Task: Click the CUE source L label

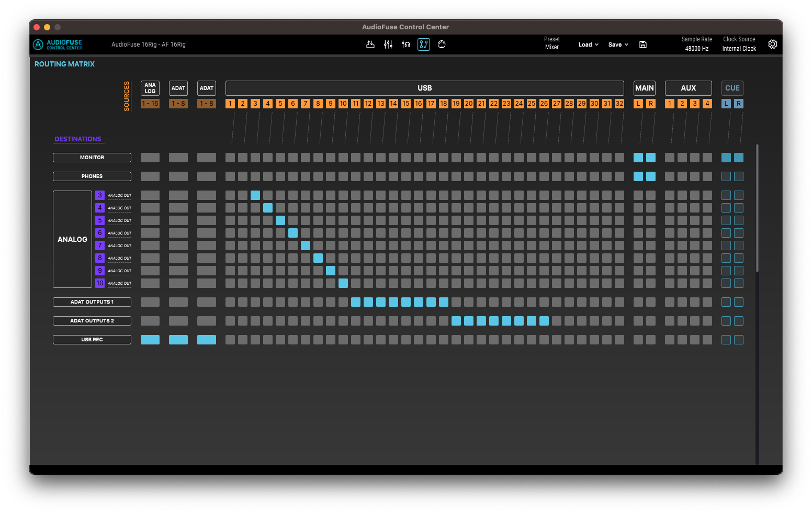Action: coord(726,104)
